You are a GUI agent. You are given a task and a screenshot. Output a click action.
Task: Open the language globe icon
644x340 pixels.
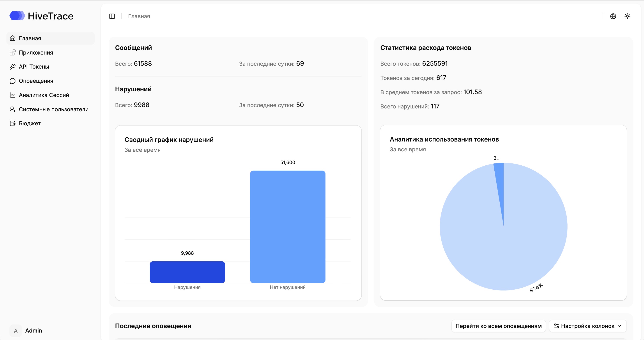[613, 16]
